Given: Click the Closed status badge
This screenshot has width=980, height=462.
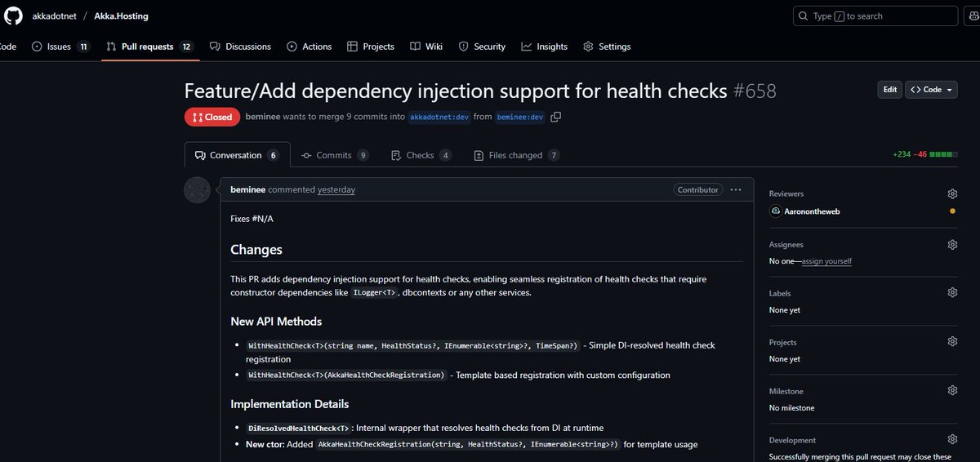Looking at the screenshot, I should [x=212, y=117].
